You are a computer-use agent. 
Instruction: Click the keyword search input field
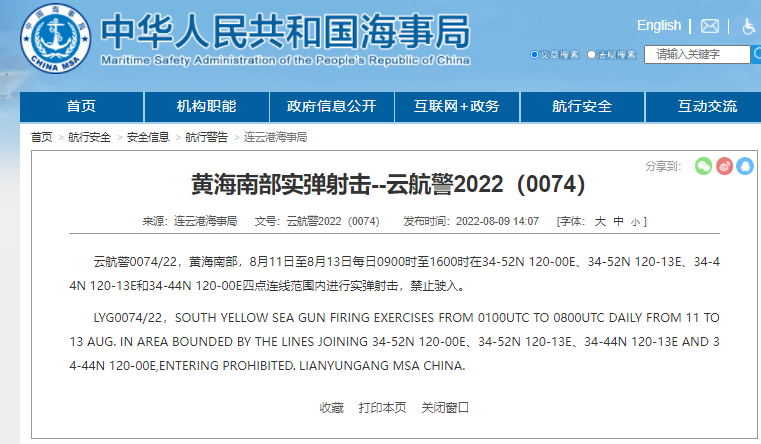point(697,55)
